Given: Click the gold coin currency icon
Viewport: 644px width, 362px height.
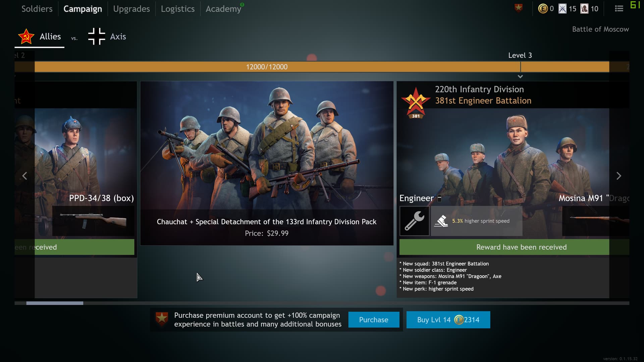Looking at the screenshot, I should pos(543,9).
